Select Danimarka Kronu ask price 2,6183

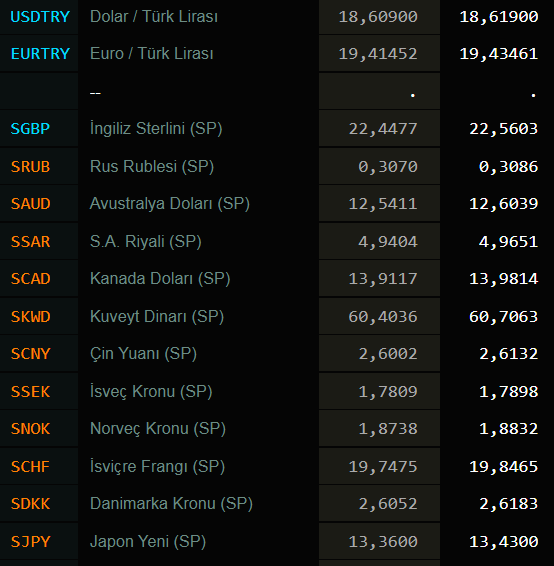point(509,504)
